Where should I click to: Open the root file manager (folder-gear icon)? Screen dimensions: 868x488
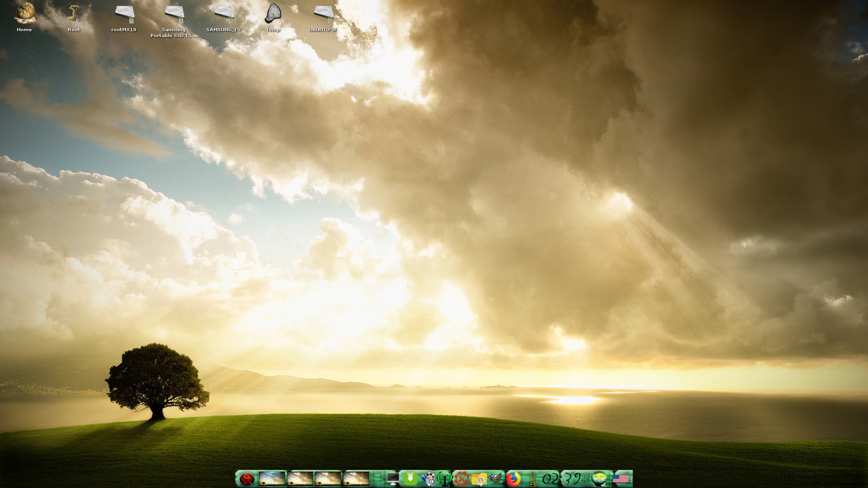click(479, 479)
